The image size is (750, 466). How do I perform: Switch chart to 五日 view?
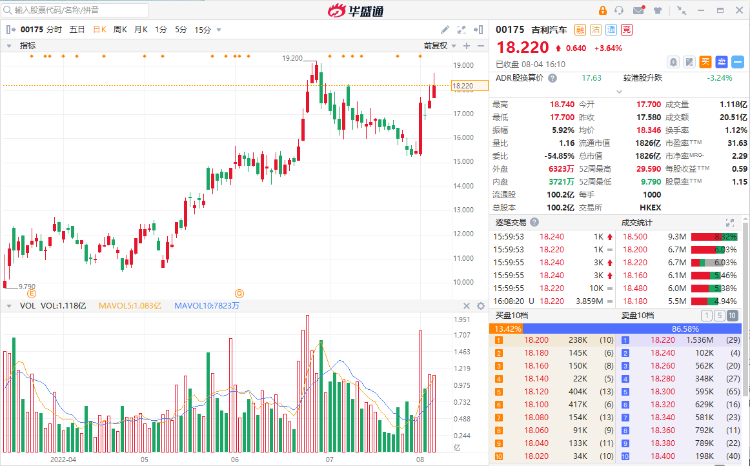point(77,30)
